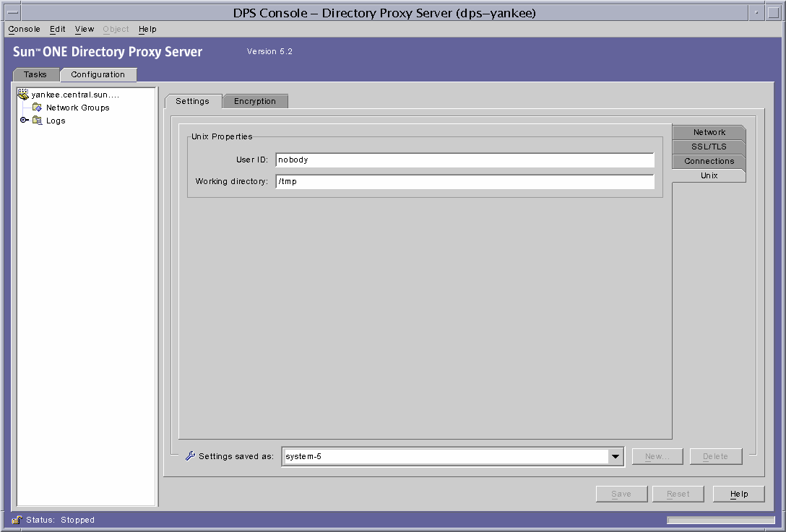This screenshot has height=532, width=786.
Task: Open the Console menu
Action: 24,29
